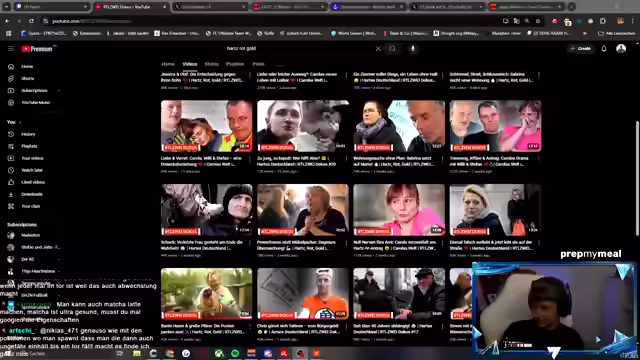Open Downloads in the sidebar
The image size is (640, 360).
(31, 194)
